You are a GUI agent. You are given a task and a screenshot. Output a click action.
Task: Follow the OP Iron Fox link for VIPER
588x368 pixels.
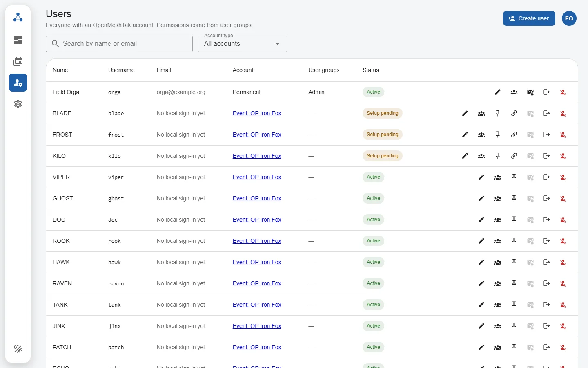tap(257, 177)
